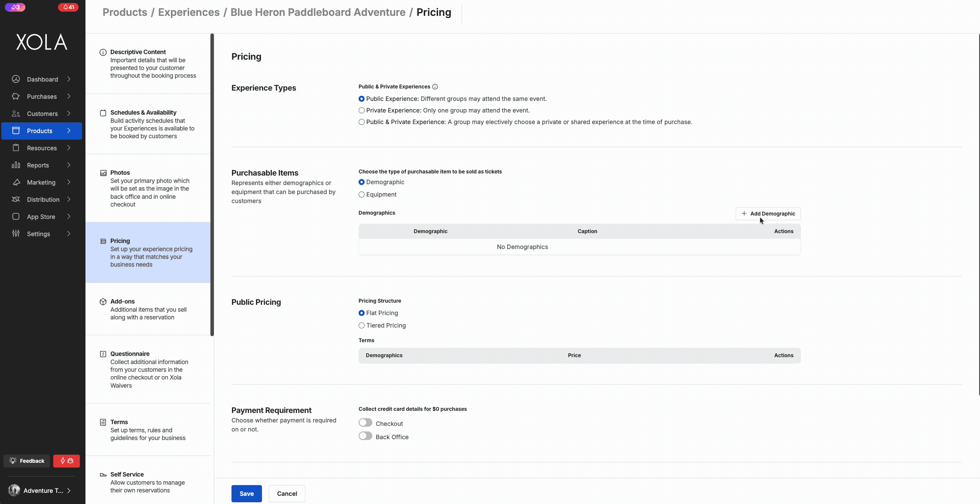Click the info icon beside Public & Private Experiences

tap(435, 87)
